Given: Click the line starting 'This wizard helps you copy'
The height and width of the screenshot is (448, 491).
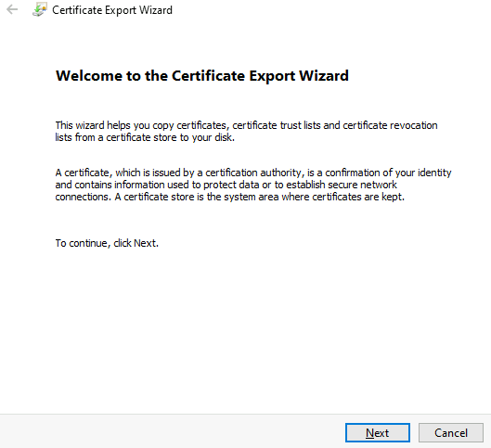Looking at the screenshot, I should [247, 125].
